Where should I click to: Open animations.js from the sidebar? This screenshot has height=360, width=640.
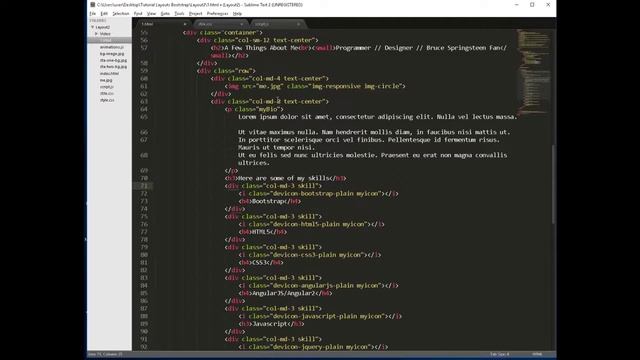[x=111, y=47]
